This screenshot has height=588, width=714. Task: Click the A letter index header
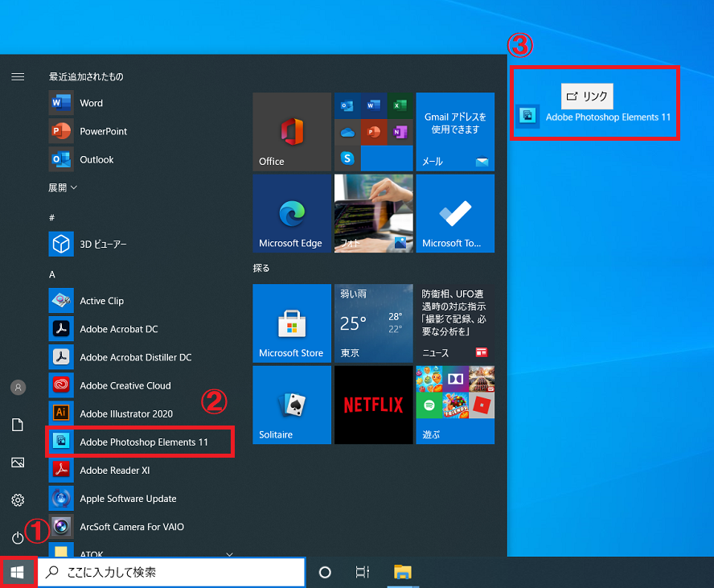pyautogui.click(x=52, y=274)
